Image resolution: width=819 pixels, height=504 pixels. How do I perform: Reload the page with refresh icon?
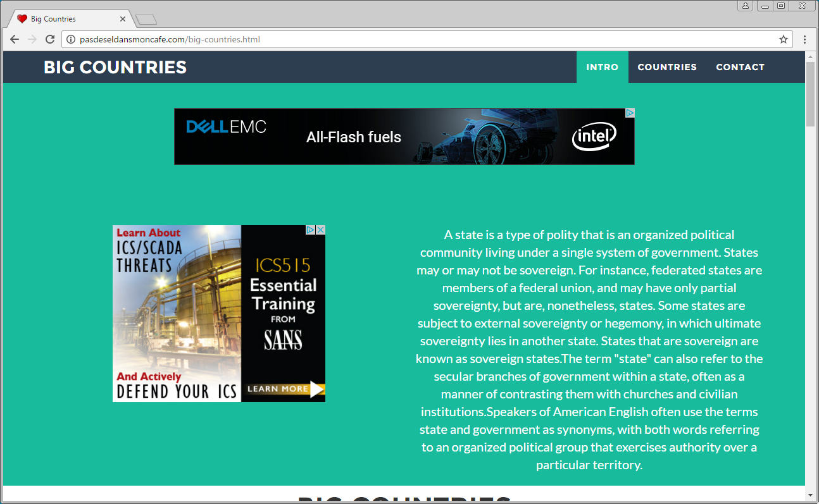pyautogui.click(x=50, y=39)
